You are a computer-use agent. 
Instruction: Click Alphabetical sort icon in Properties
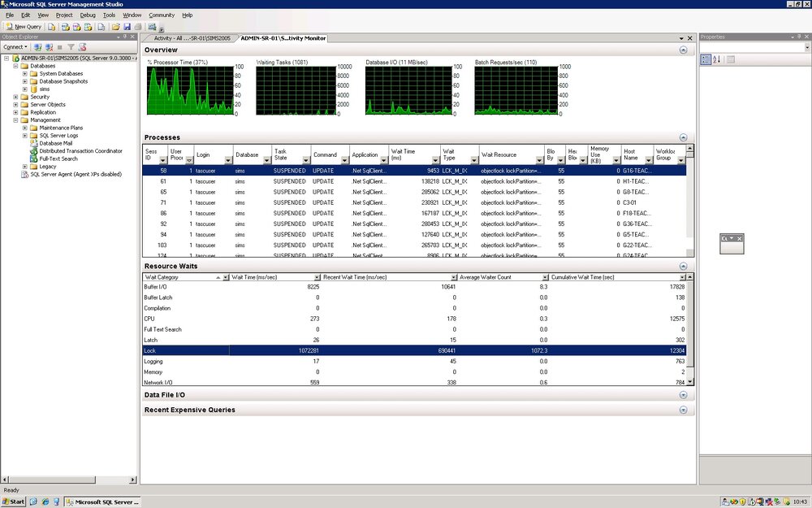tap(717, 59)
